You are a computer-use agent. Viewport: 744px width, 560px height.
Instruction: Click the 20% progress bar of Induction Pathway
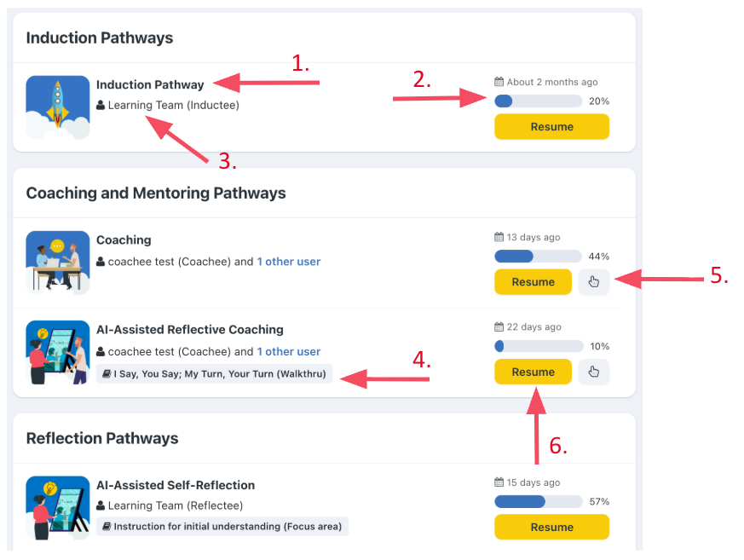point(538,101)
